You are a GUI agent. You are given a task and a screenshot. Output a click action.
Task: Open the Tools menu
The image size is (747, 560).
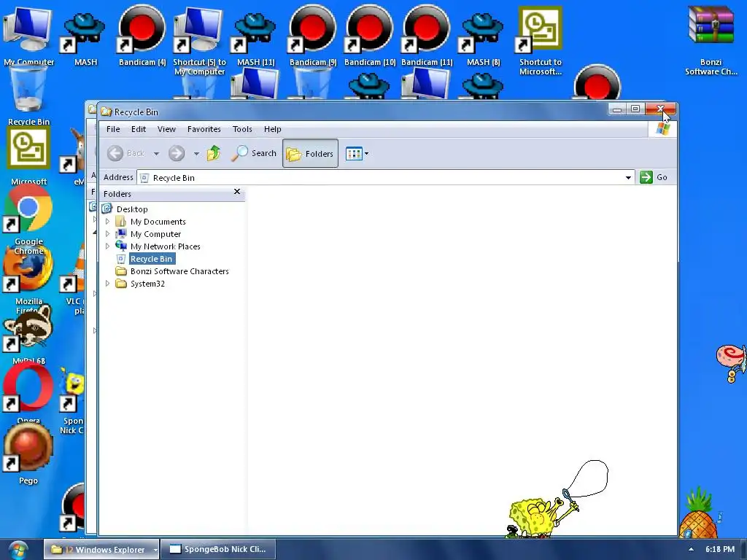242,129
